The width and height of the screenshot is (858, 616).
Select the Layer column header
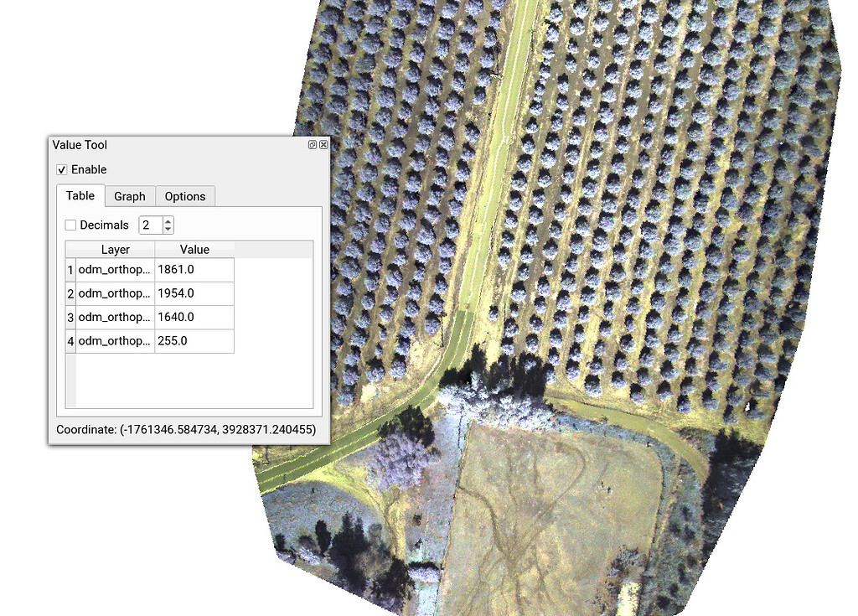coord(116,249)
